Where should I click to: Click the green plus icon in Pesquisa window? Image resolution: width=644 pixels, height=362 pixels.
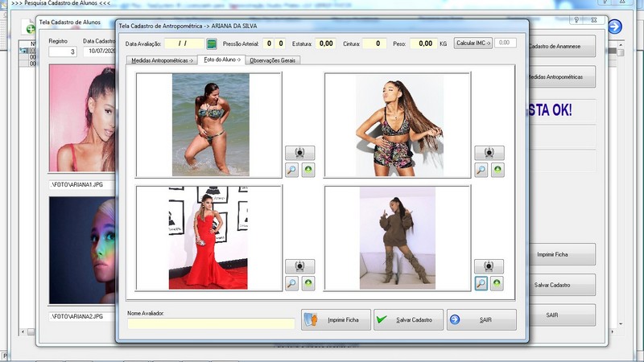pos(31,29)
